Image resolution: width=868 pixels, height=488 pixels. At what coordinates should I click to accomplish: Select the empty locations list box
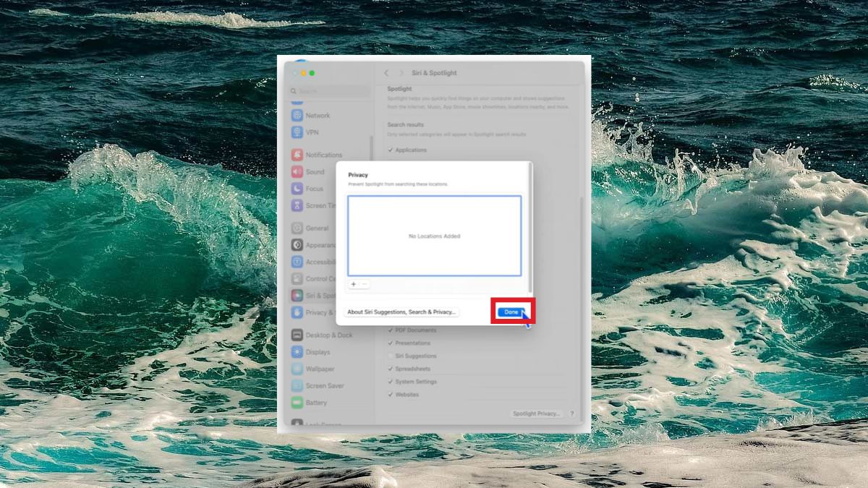[x=434, y=236]
